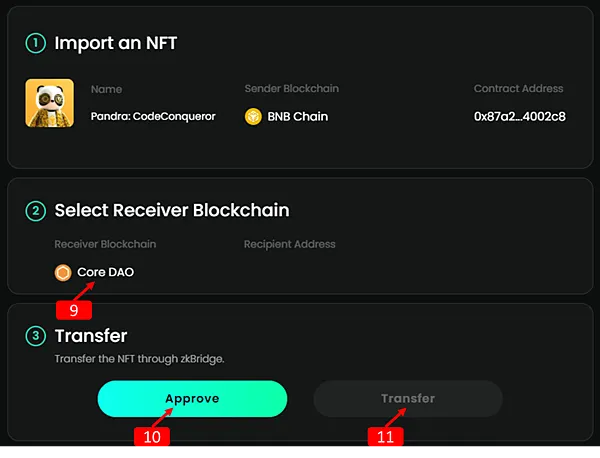Click the red number 10 marker

[152, 436]
